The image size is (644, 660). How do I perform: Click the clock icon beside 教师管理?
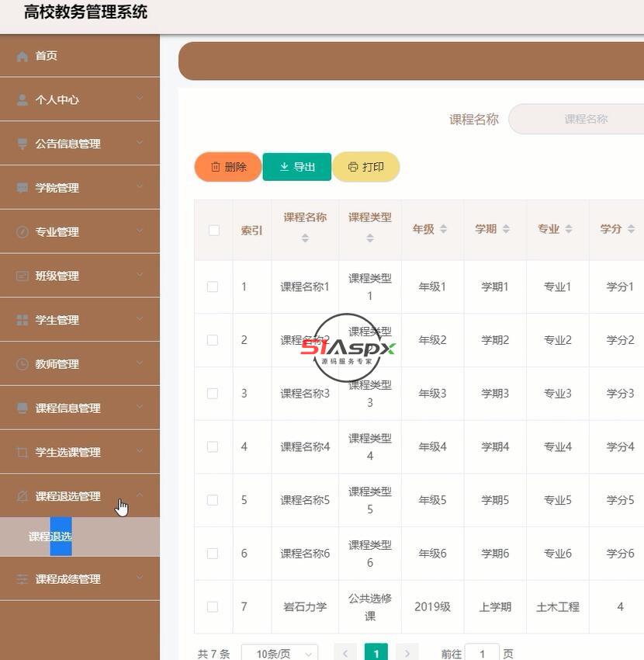click(x=23, y=364)
